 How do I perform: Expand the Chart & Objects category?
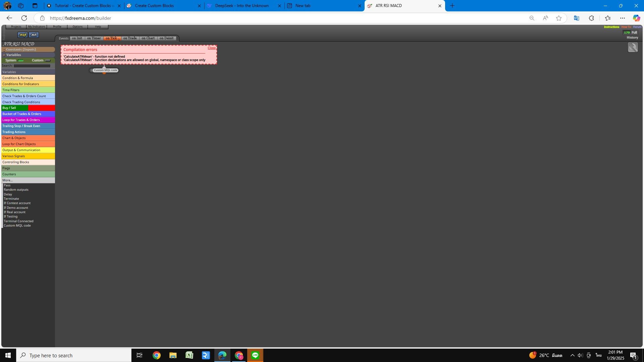coord(28,138)
